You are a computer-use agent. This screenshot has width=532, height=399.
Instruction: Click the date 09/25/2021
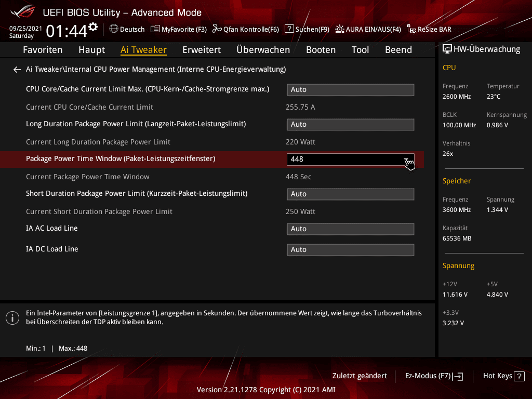point(25,29)
